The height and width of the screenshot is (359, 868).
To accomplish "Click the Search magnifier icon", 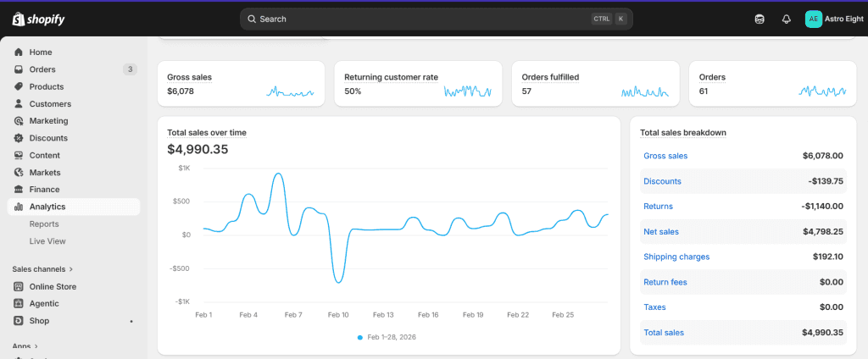I will point(252,19).
